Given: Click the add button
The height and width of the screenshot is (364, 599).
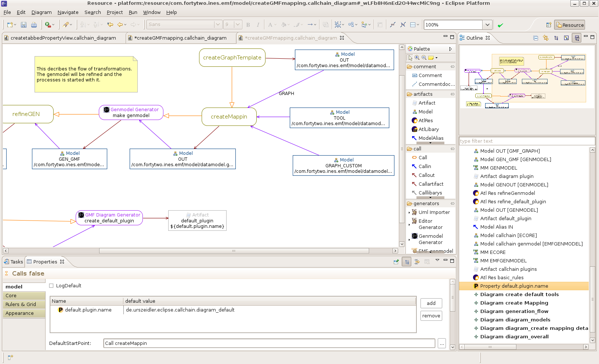Looking at the screenshot, I should tap(431, 303).
